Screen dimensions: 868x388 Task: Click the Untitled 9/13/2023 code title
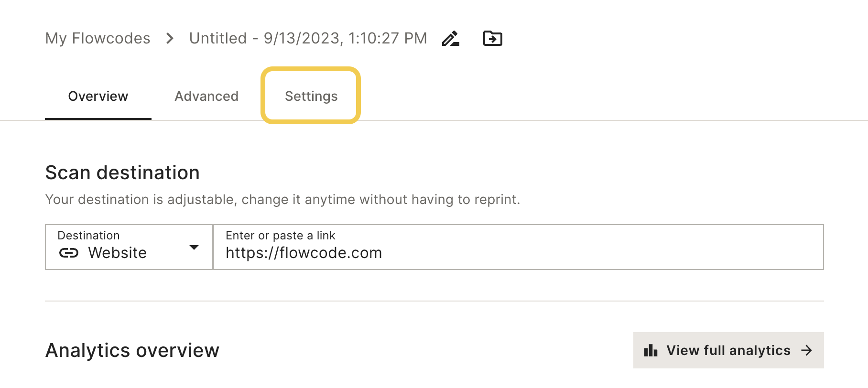coord(308,38)
